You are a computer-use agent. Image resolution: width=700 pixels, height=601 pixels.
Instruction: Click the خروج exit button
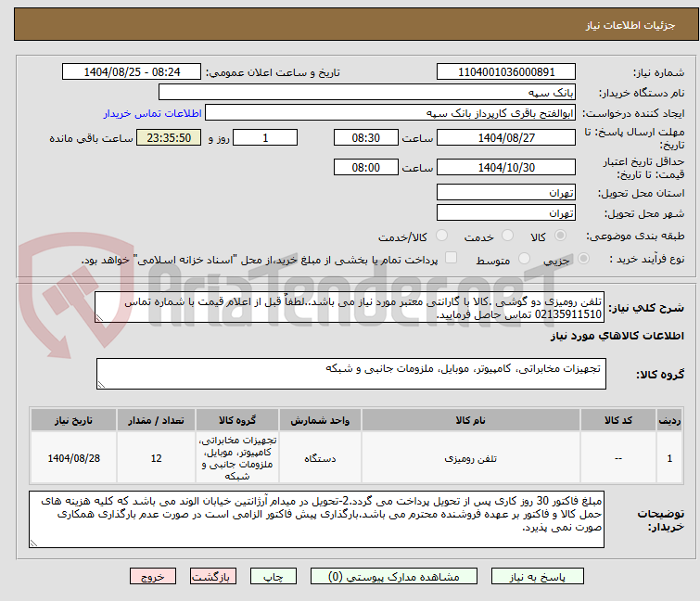[153, 576]
